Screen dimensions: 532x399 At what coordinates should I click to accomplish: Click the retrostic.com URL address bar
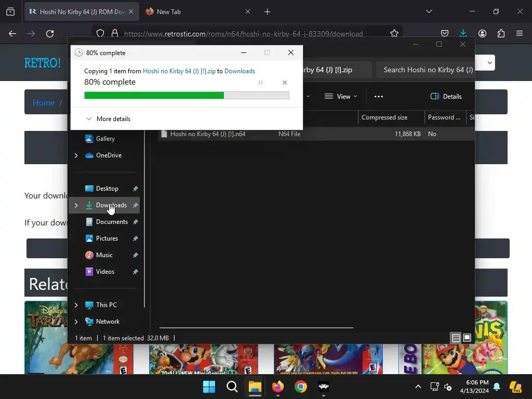pos(243,34)
